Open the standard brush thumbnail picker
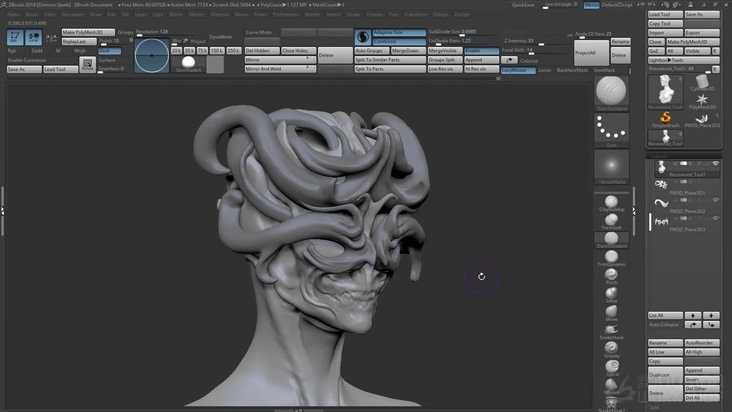This screenshot has height=412, width=732. 610,93
